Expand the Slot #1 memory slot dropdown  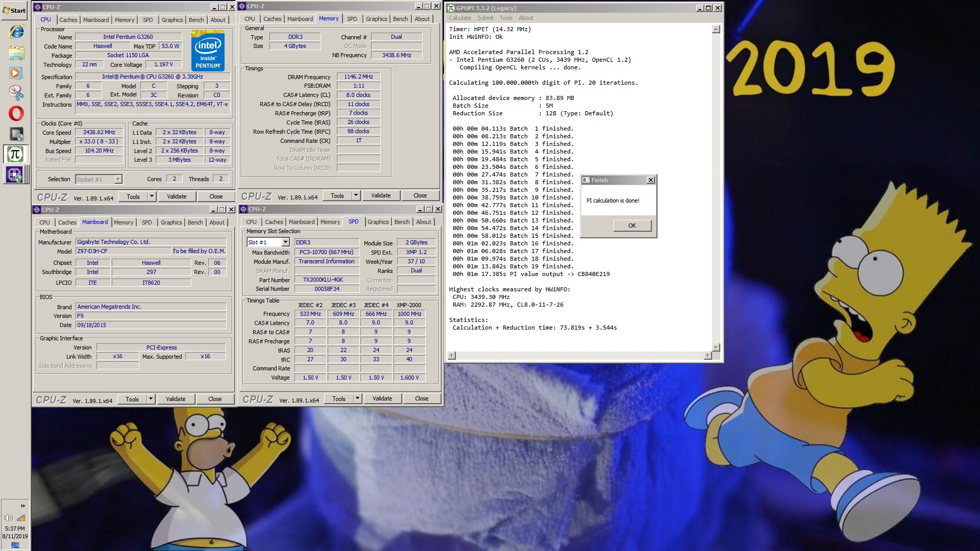(x=285, y=242)
